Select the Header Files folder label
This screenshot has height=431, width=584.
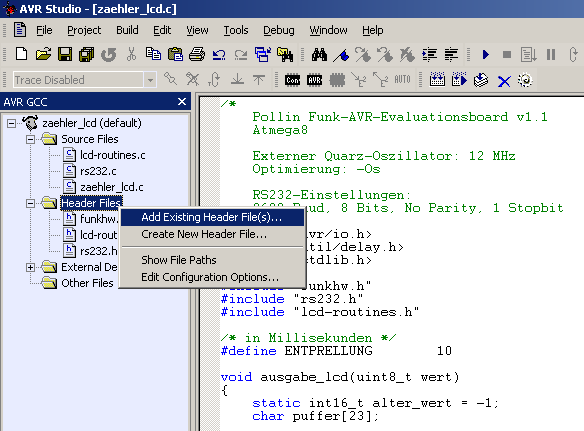pos(91,203)
